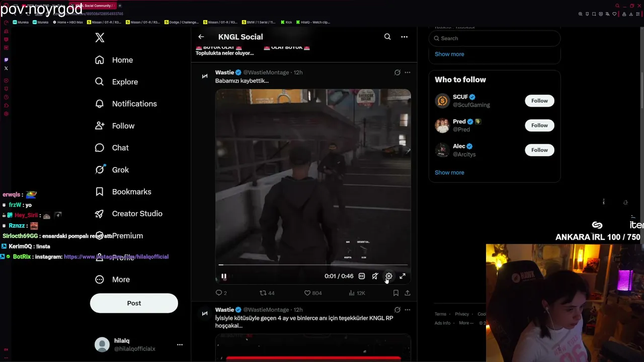Search within the KNGL Social community
Viewport: 644px width, 362px height.
[387, 37]
